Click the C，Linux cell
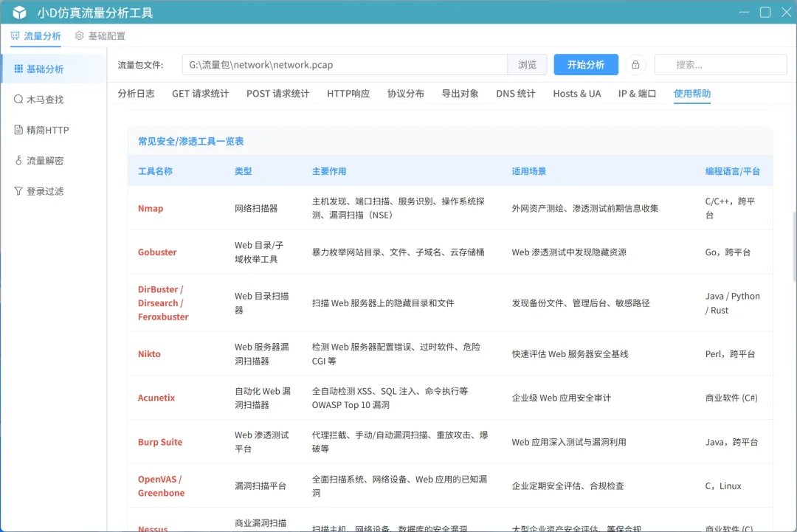The image size is (797, 532). [722, 486]
